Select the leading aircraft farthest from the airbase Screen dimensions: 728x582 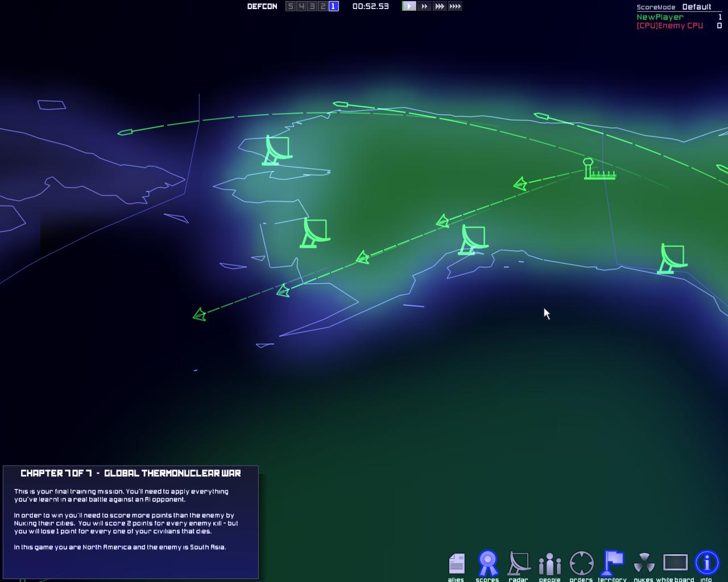point(200,314)
